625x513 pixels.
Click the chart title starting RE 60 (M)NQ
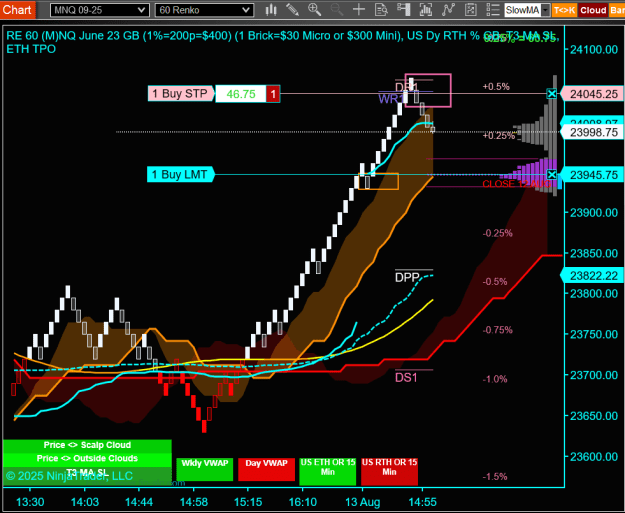click(282, 42)
